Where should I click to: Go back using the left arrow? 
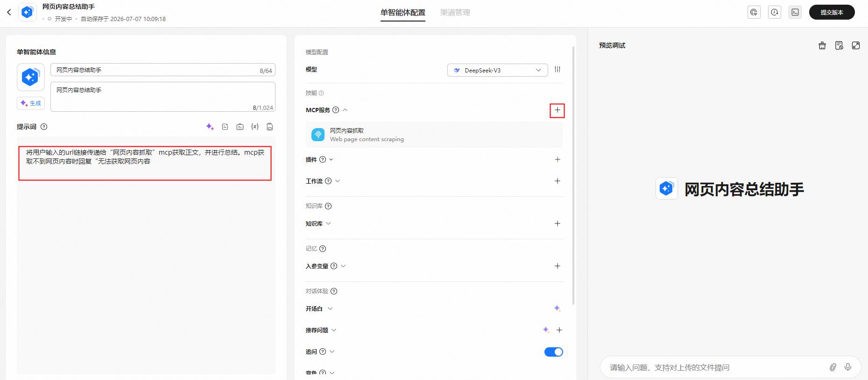(9, 12)
